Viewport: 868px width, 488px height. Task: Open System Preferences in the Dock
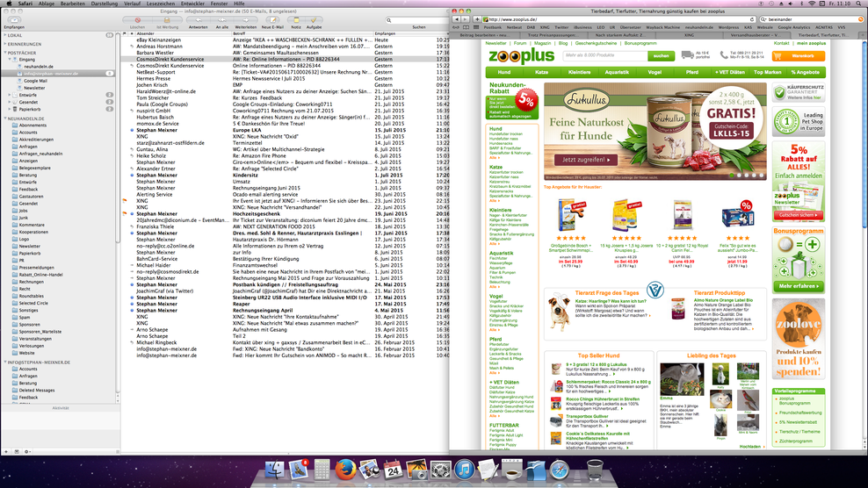coord(441,470)
